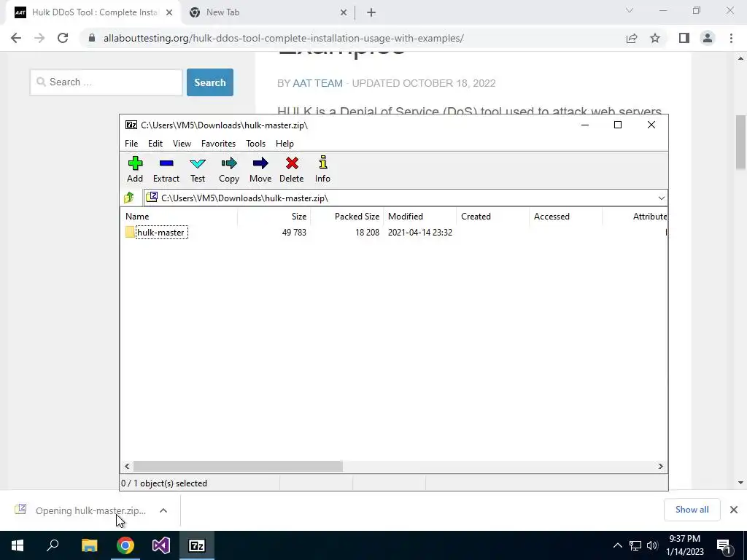Click the website Search input field

(107, 82)
